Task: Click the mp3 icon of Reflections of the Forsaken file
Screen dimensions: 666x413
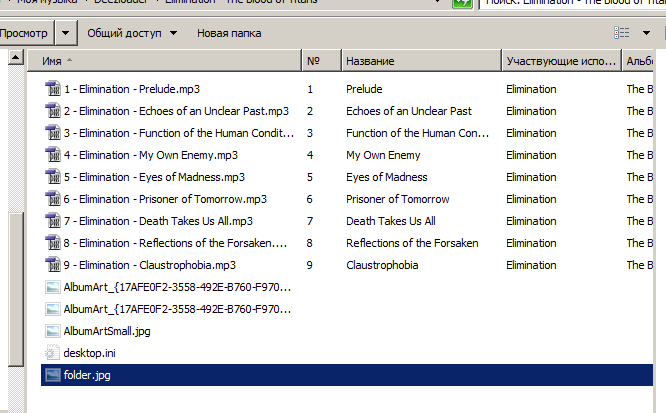Action: (53, 243)
